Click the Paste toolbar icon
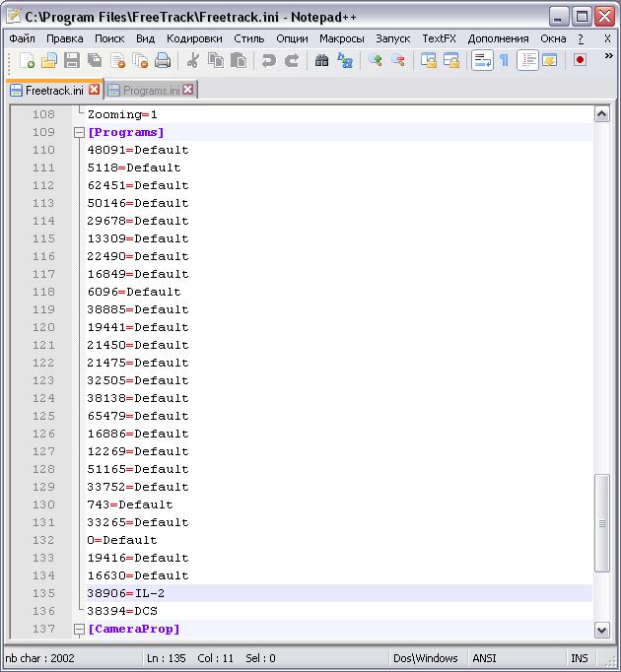This screenshot has height=672, width=621. click(x=239, y=60)
